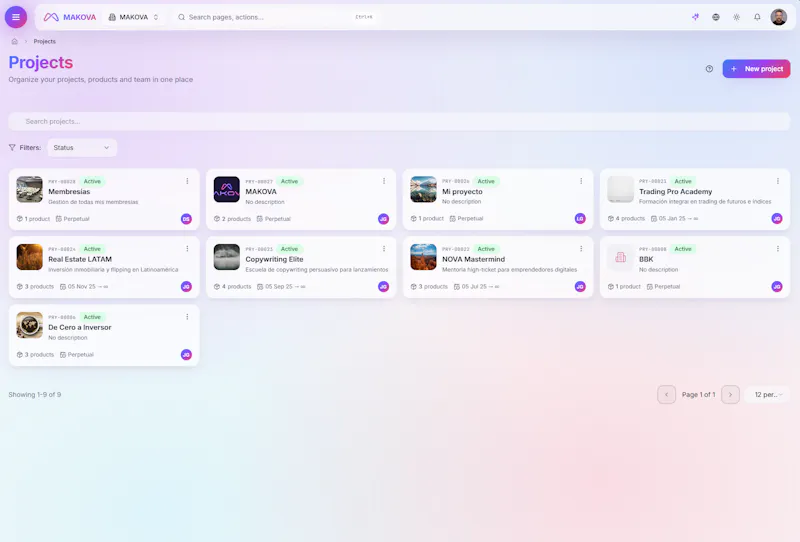The height and width of the screenshot is (542, 800).
Task: Toggle the light/dark theme sun icon
Action: pos(737,17)
